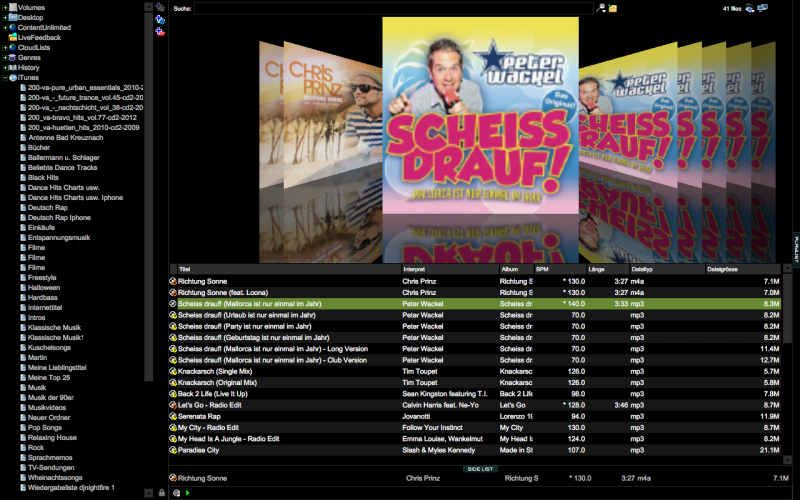
Task: Open the vertical PLAYLIST panel tab
Action: point(796,250)
